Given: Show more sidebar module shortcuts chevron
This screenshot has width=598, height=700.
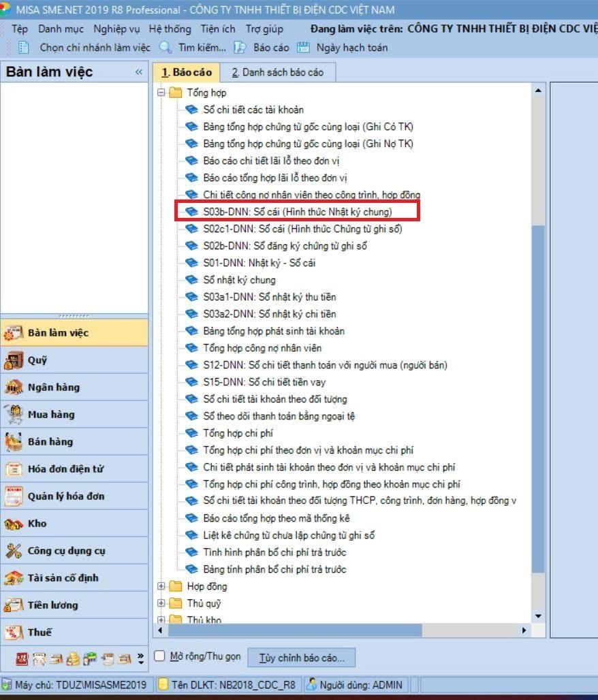Looking at the screenshot, I should [141, 658].
